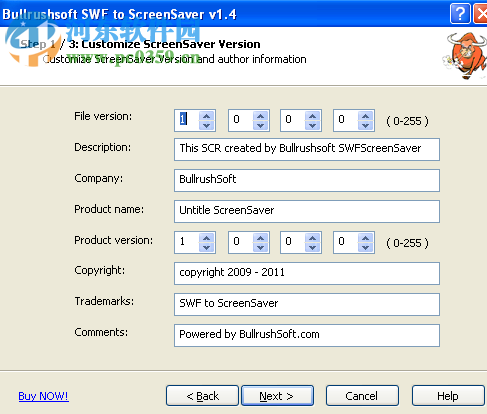Click into the Copyright text field
Screen dimensions: 487x414
pos(307,273)
